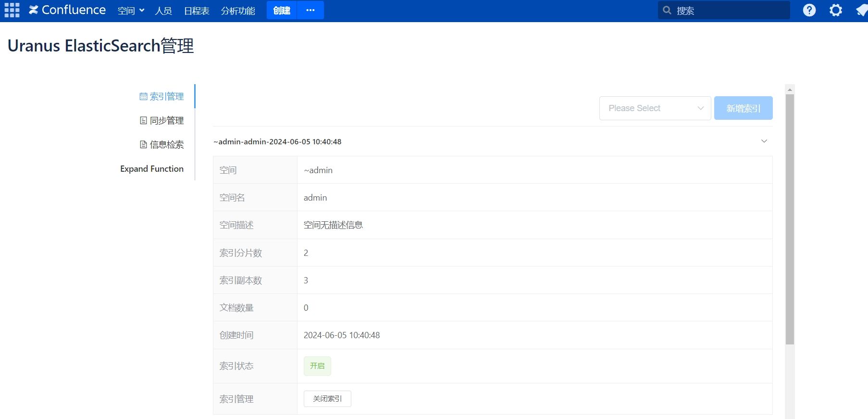Collapse the ~admin-admin-2024-06-05 panel chevron
The image size is (868, 419).
(x=764, y=141)
